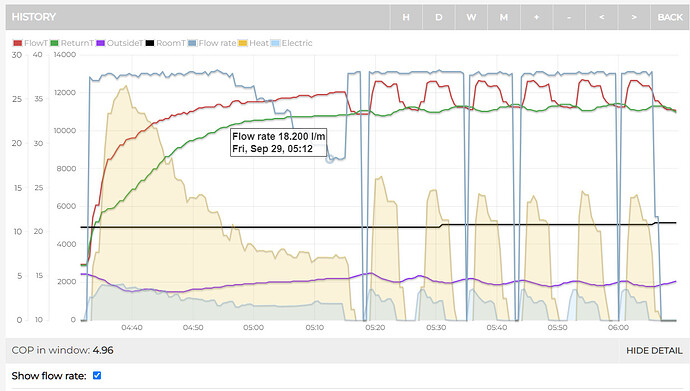
Task: Zoom out with the minus button
Action: pos(569,17)
